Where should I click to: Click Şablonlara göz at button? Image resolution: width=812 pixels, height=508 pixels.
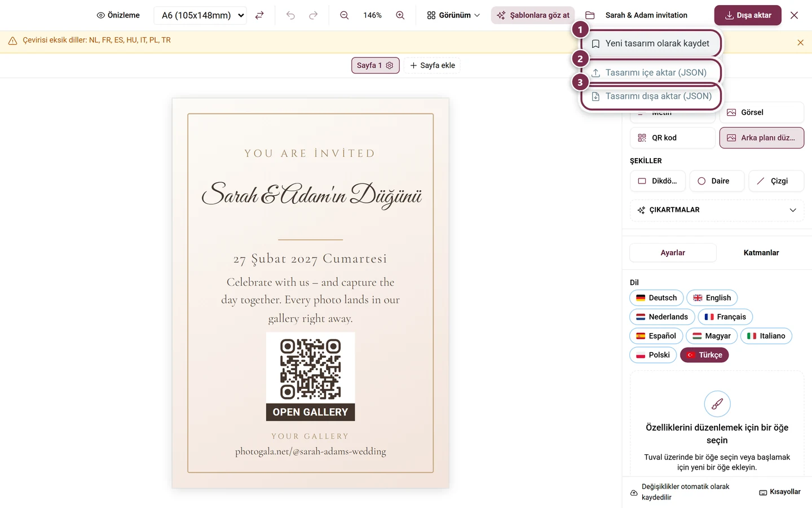pyautogui.click(x=533, y=15)
